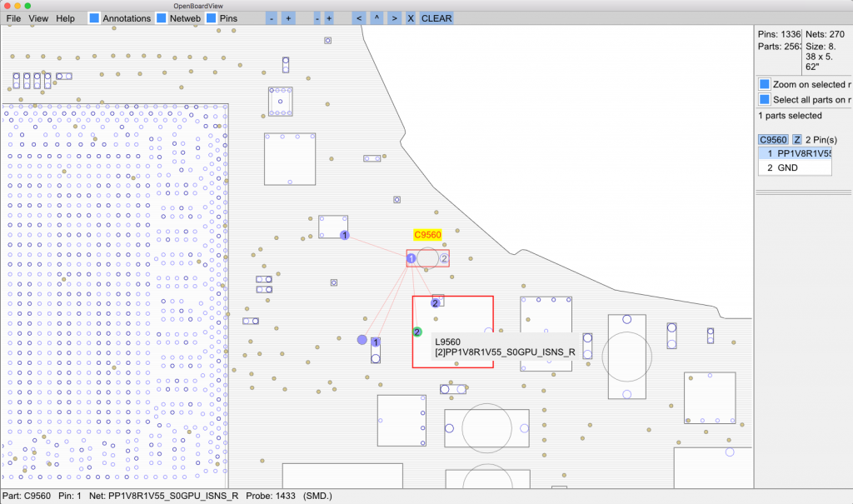Viewport: 853px width, 504px height.
Task: Click the C9560 part button in sidebar
Action: point(772,140)
